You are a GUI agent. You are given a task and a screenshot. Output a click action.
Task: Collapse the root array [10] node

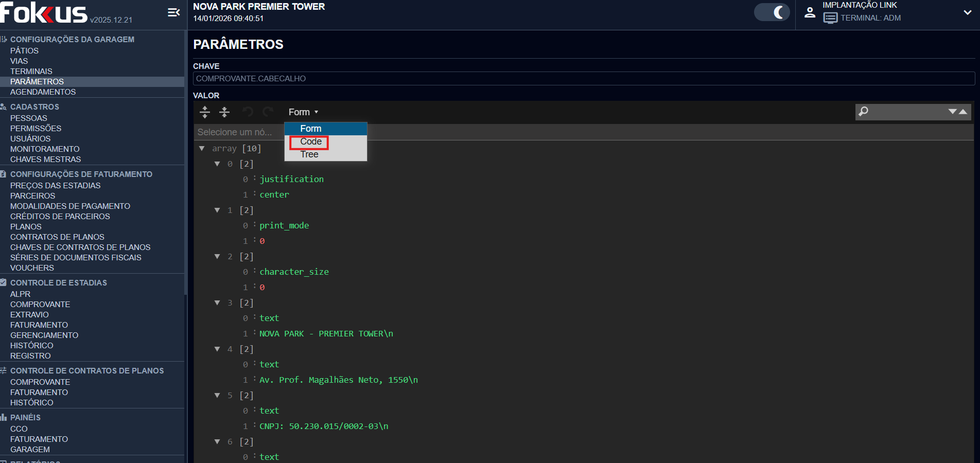(x=202, y=149)
